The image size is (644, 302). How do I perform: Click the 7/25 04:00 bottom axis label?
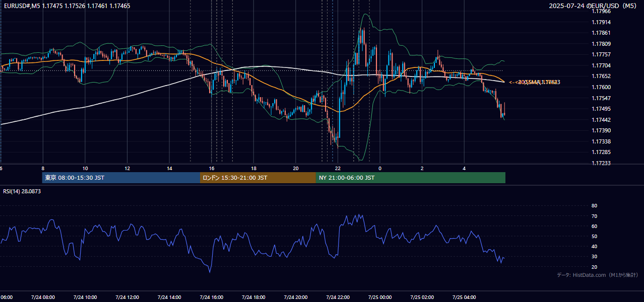[x=465, y=297]
